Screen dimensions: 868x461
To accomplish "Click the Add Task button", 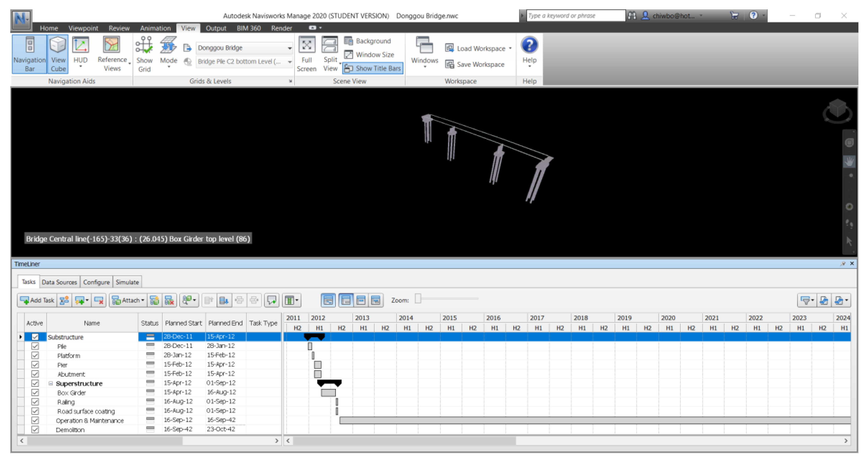I will coord(37,300).
